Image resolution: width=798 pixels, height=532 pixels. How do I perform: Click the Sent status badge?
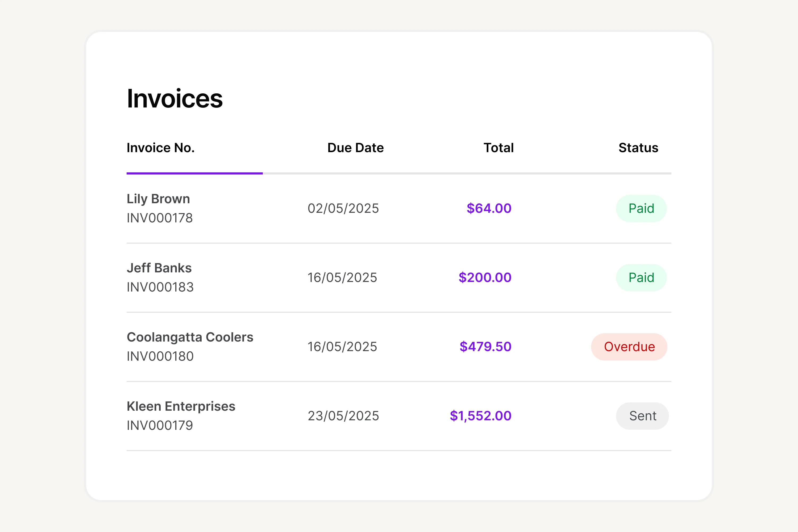coord(642,416)
